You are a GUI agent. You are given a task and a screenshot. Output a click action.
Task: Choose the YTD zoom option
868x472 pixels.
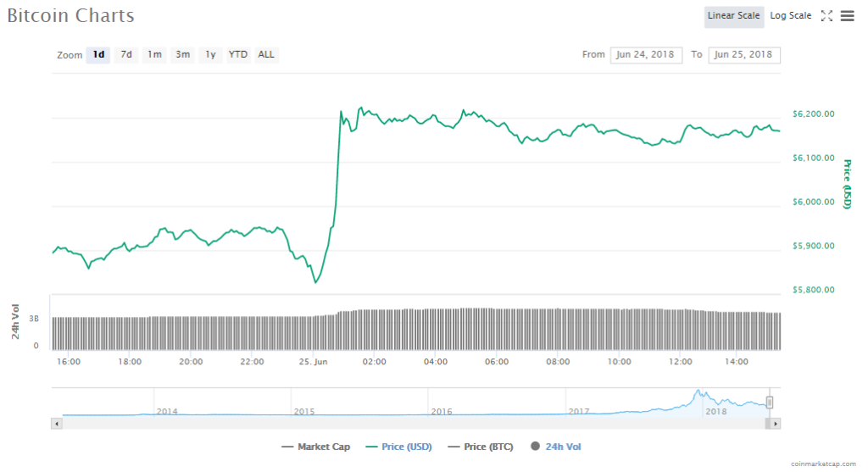[238, 54]
